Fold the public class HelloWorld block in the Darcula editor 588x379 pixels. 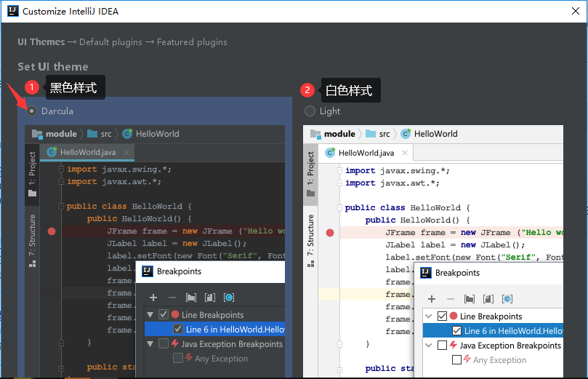(62, 207)
